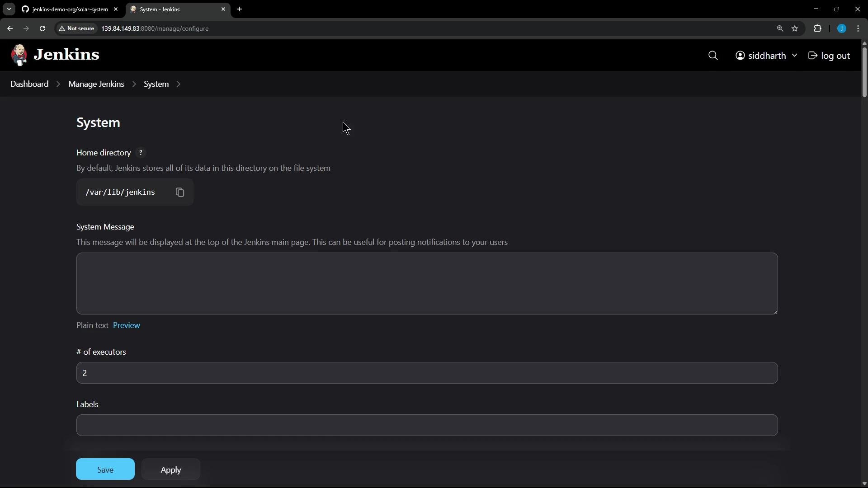868x488 pixels.
Task: Click the System breadcrumb
Action: [x=156, y=84]
